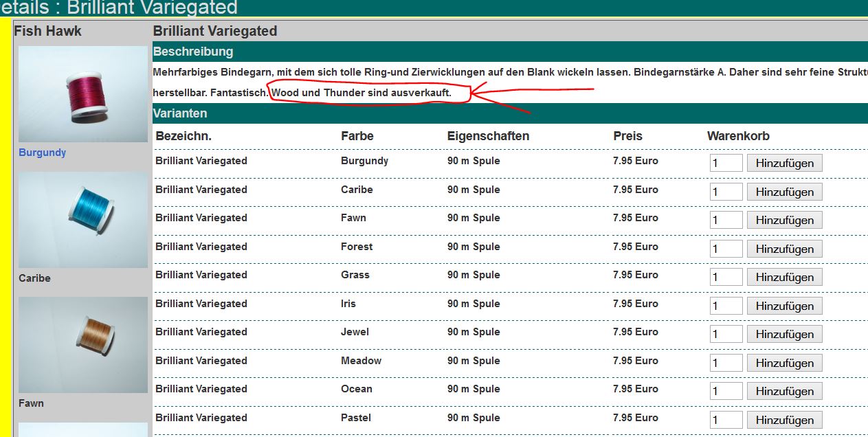Add Ocean color to Warenkorb
The height and width of the screenshot is (437, 868).
pyautogui.click(x=784, y=392)
